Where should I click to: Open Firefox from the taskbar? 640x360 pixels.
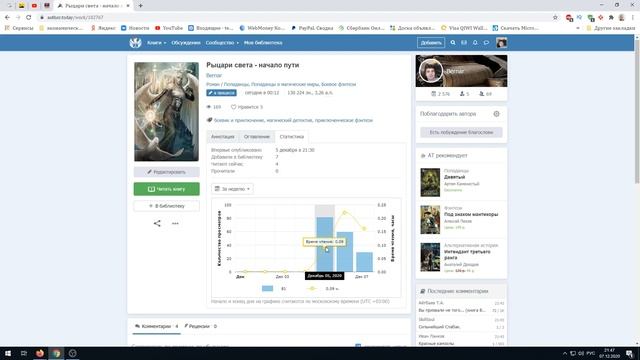pyautogui.click(x=40, y=353)
